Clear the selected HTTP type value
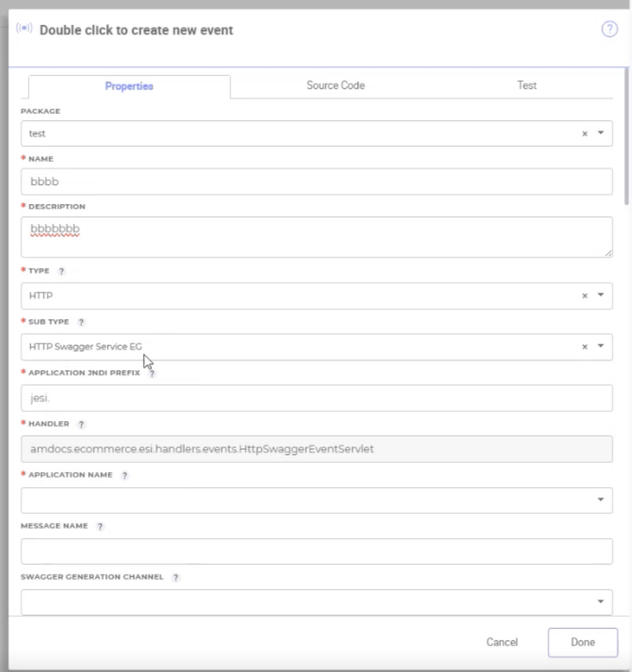The width and height of the screenshot is (632, 672). 585,296
